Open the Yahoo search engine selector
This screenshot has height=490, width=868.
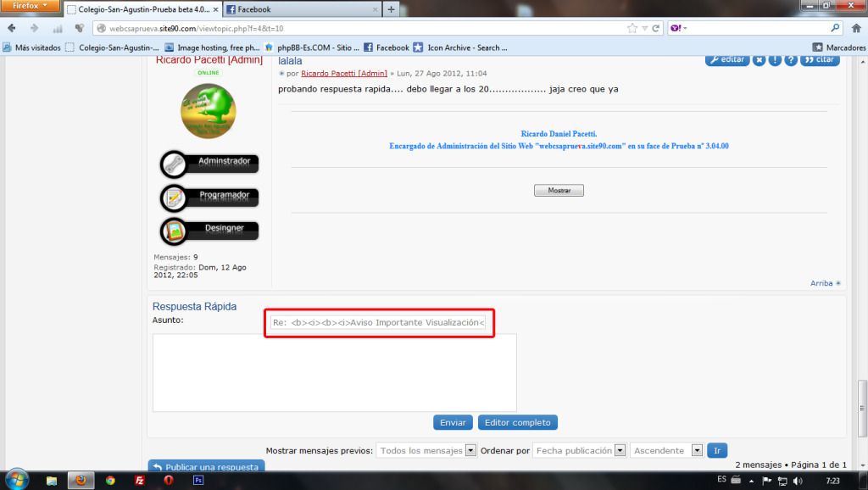679,28
